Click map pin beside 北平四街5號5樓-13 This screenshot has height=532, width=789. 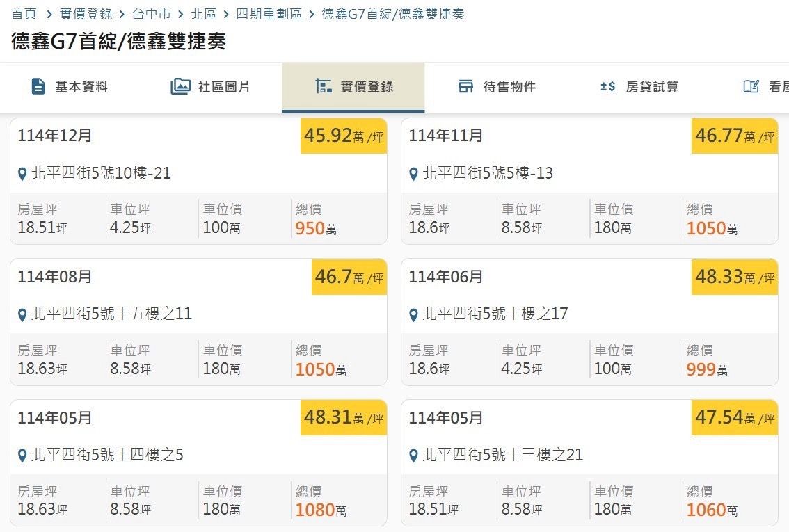click(x=413, y=174)
